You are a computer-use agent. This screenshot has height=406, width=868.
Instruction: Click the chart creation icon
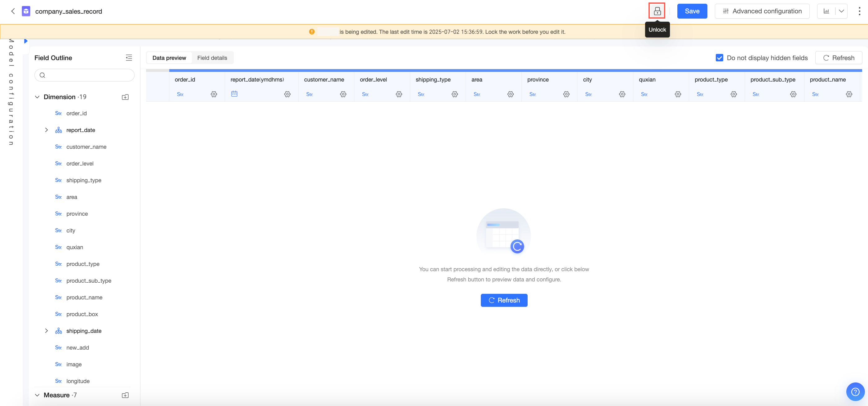[826, 11]
